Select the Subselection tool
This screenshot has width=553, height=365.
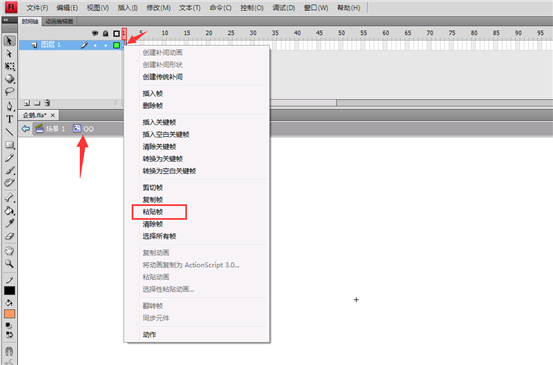tap(9, 54)
